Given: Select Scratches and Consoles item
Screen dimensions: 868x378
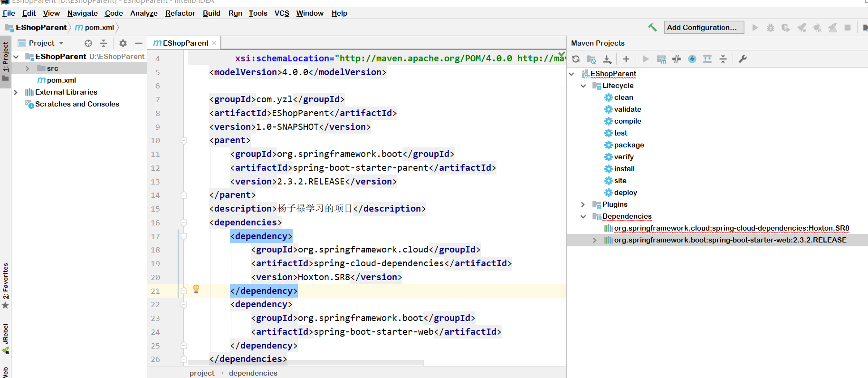Looking at the screenshot, I should [72, 104].
